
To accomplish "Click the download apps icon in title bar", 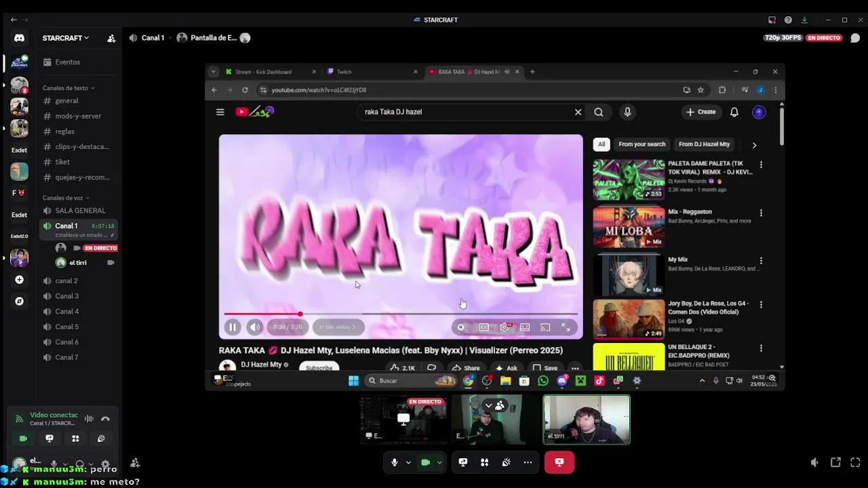I will coord(804,20).
